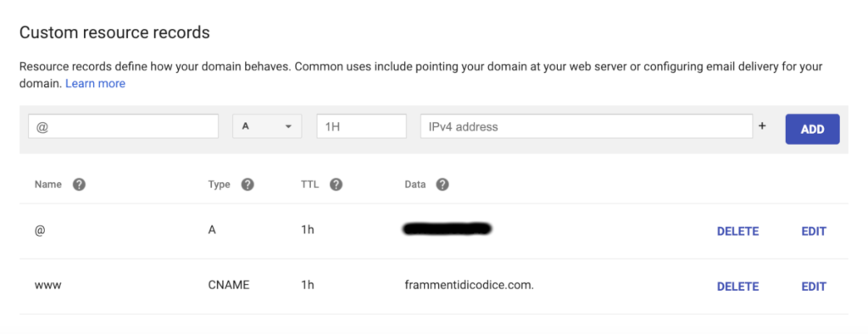Delete the www CNAME record
The height and width of the screenshot is (334, 868).
click(737, 287)
